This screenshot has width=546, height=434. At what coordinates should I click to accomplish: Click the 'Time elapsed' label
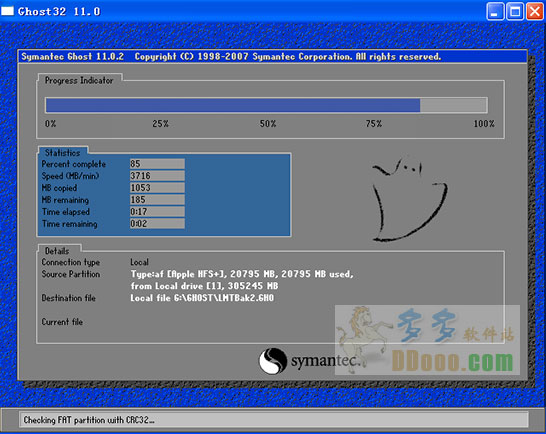(x=66, y=212)
